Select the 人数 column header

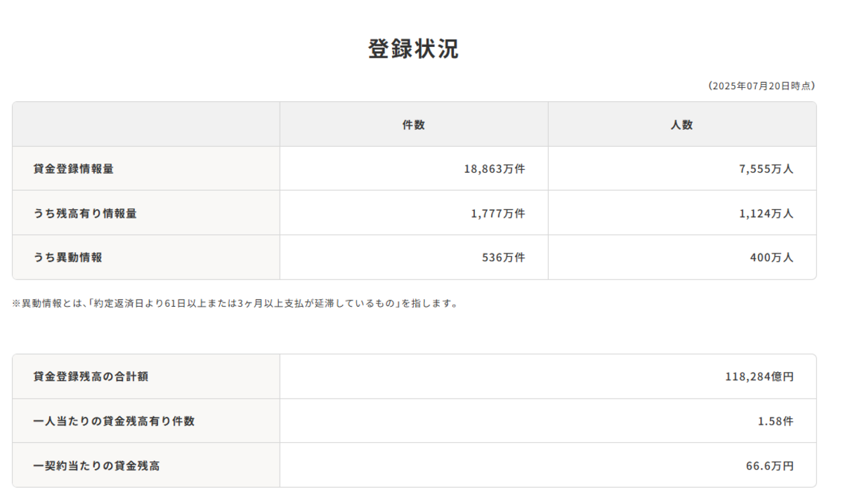click(x=681, y=125)
